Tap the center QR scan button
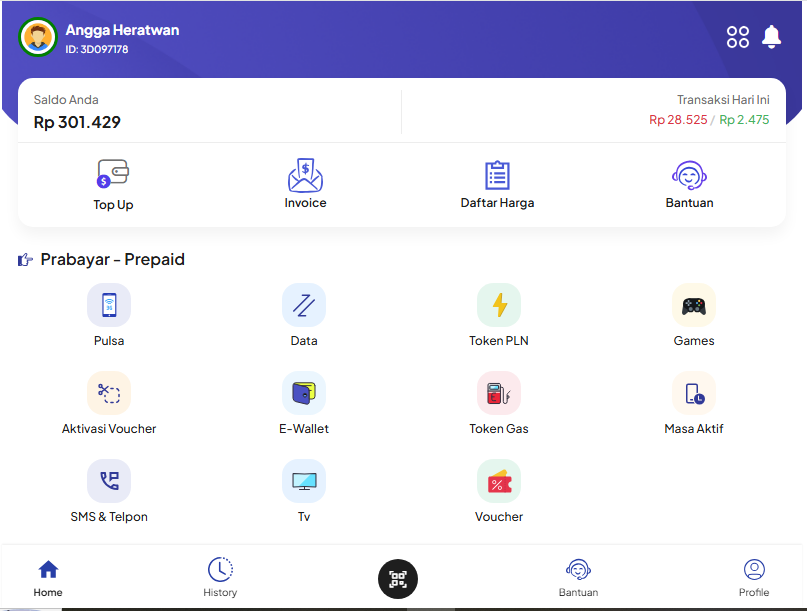Image resolution: width=807 pixels, height=611 pixels. (398, 579)
